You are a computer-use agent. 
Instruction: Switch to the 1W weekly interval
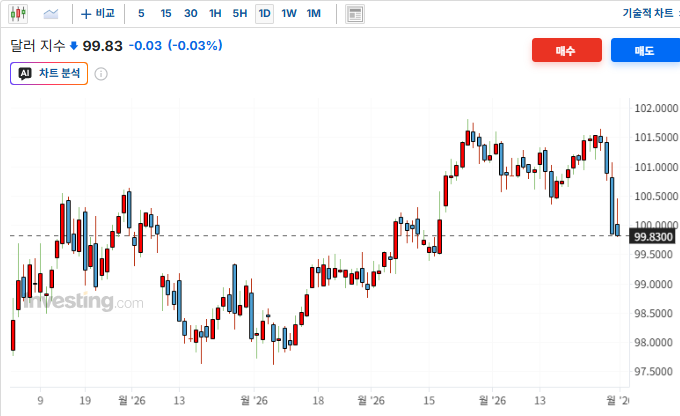click(289, 14)
